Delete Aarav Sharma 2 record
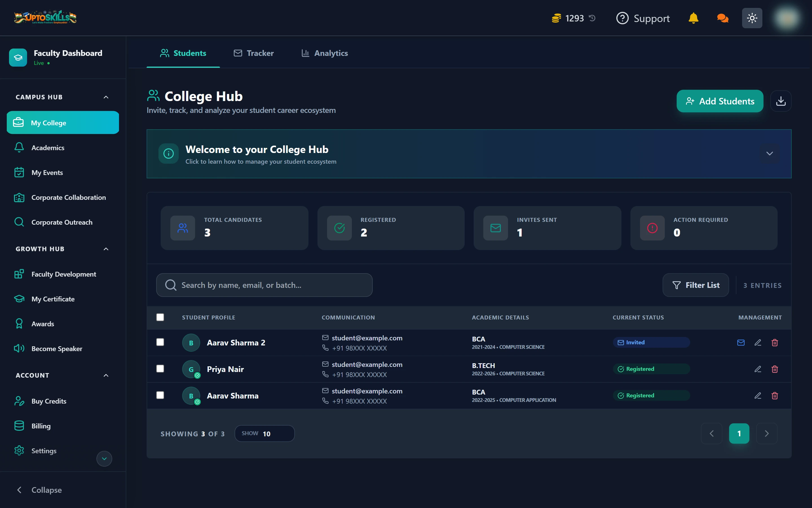The width and height of the screenshot is (812, 508). 775,342
